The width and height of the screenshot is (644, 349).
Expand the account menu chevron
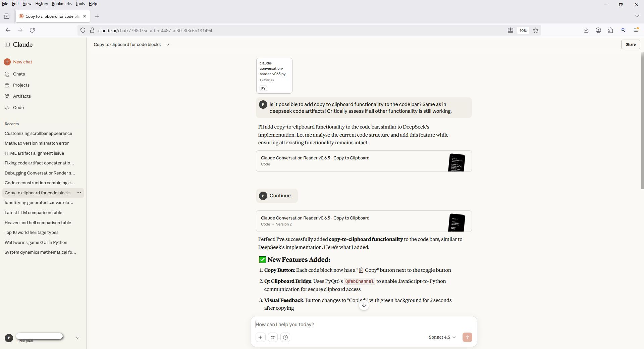coord(77,338)
